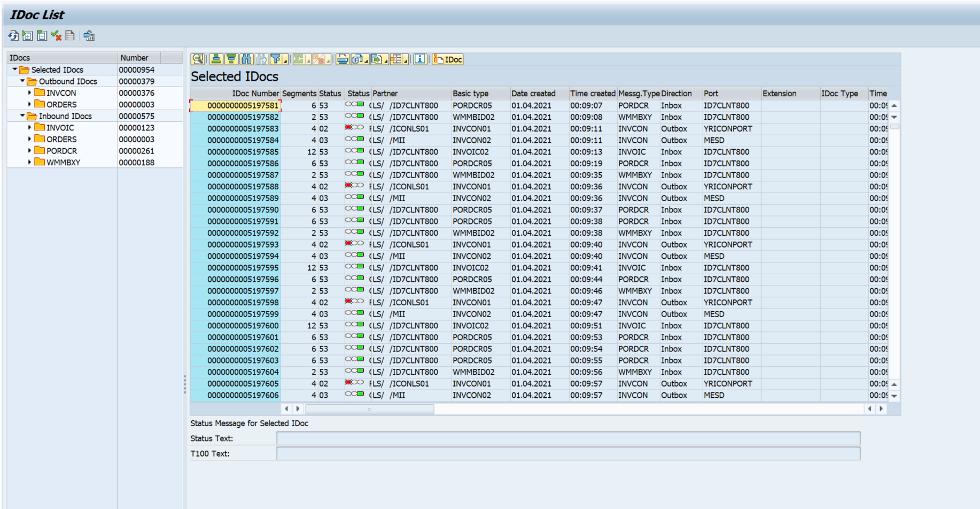Click the blue Information icon
This screenshot has height=509, width=980.
(x=420, y=59)
